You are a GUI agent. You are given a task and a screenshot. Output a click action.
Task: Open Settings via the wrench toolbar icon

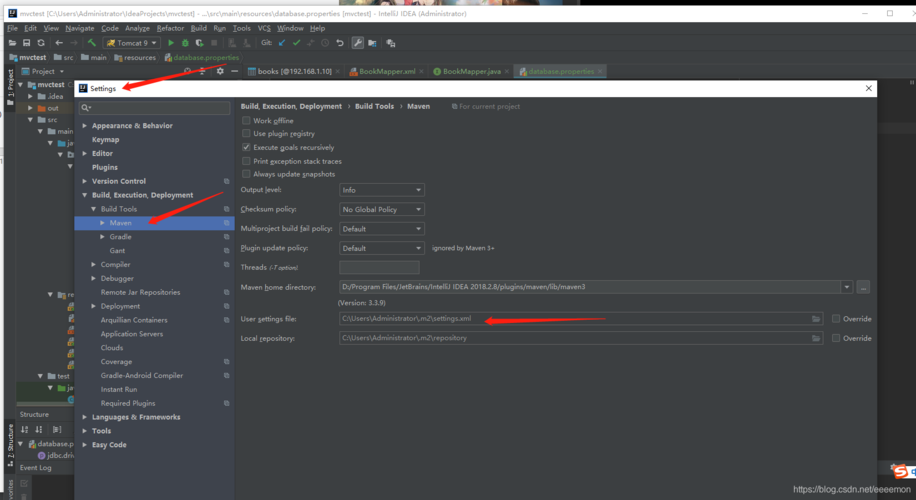[x=358, y=43]
